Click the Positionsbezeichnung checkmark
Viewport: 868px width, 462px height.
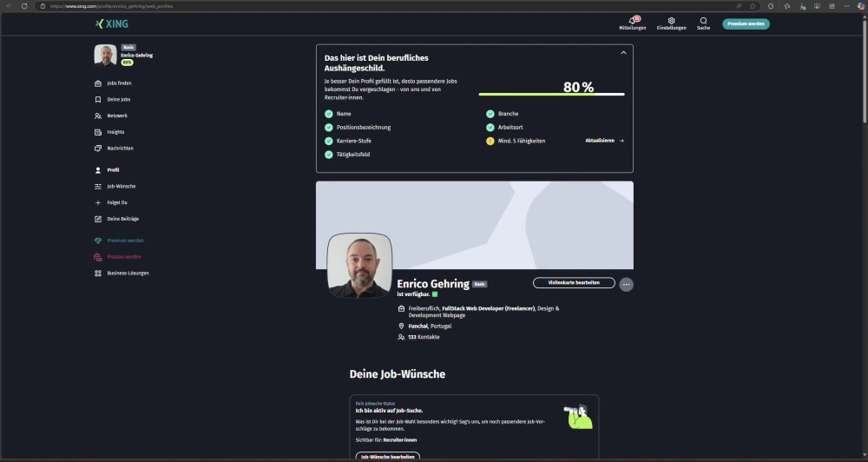point(329,128)
